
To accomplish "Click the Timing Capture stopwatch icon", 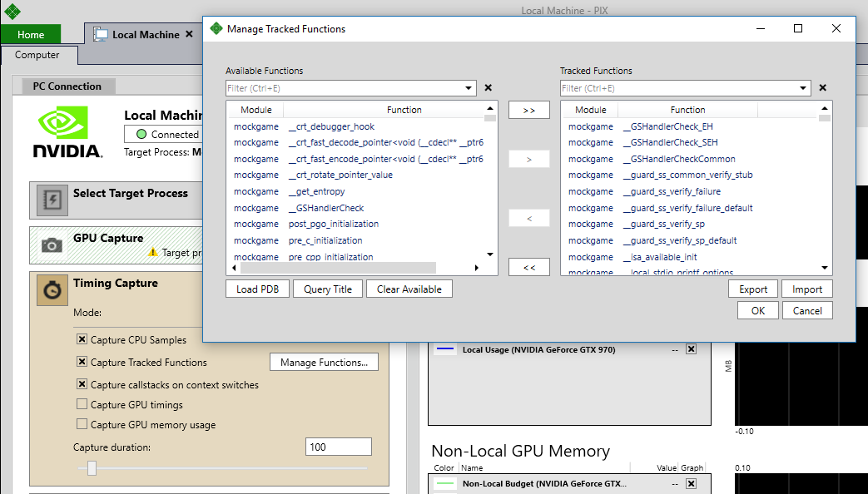I will point(52,290).
